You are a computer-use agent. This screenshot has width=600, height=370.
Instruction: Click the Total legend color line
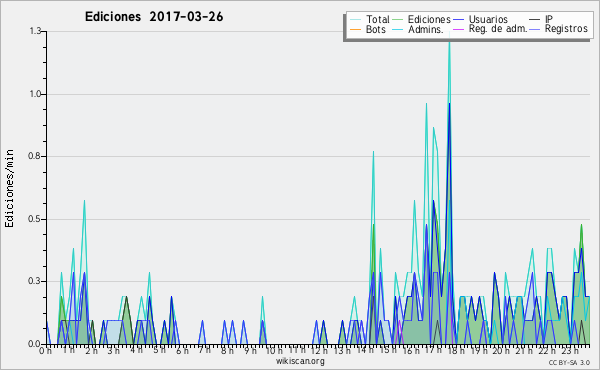tap(355, 20)
